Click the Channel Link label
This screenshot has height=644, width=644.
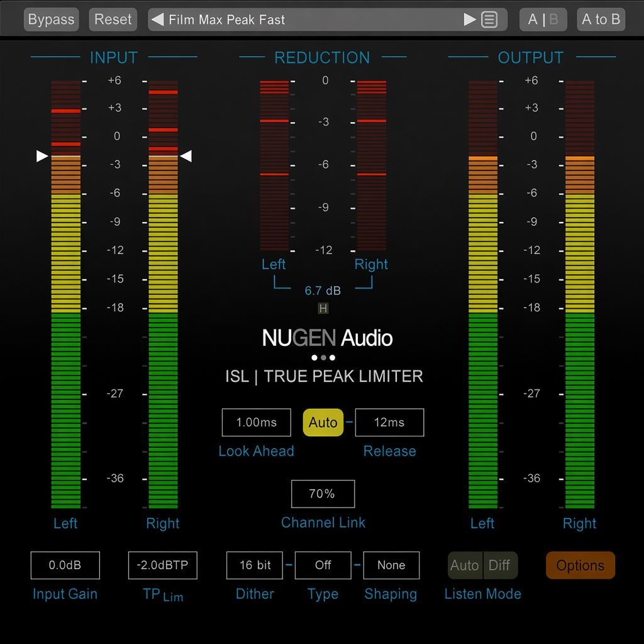point(323,523)
